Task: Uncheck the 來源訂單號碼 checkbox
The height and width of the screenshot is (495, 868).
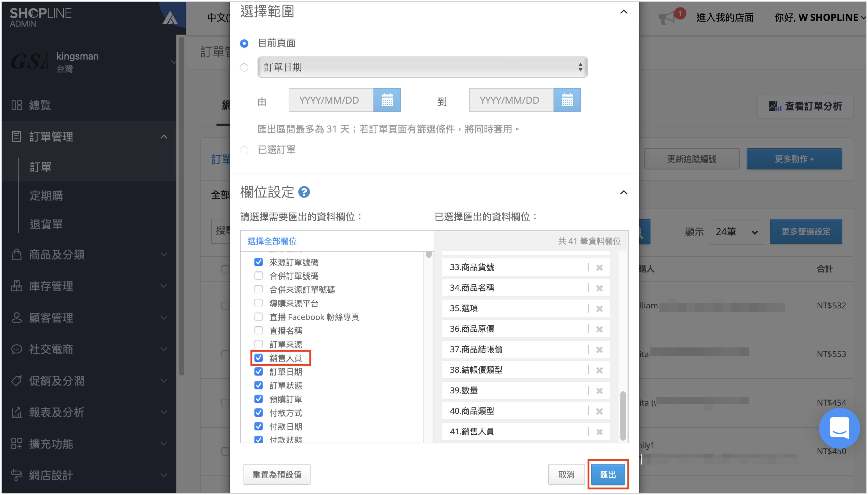Action: pyautogui.click(x=258, y=262)
